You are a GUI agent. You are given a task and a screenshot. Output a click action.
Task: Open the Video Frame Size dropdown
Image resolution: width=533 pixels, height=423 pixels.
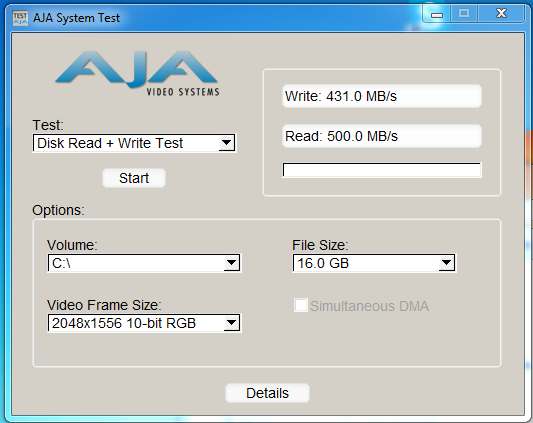tap(144, 323)
